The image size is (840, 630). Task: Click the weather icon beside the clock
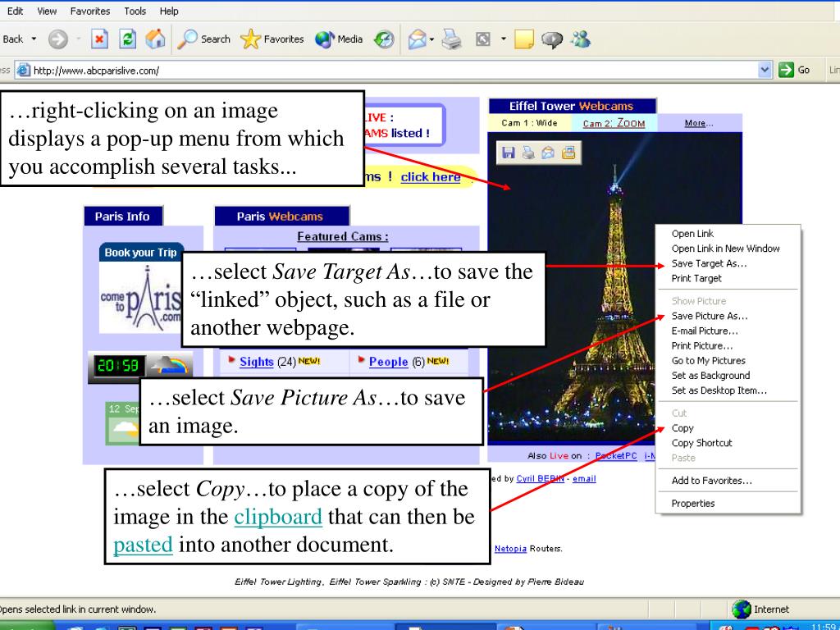pyautogui.click(x=170, y=367)
